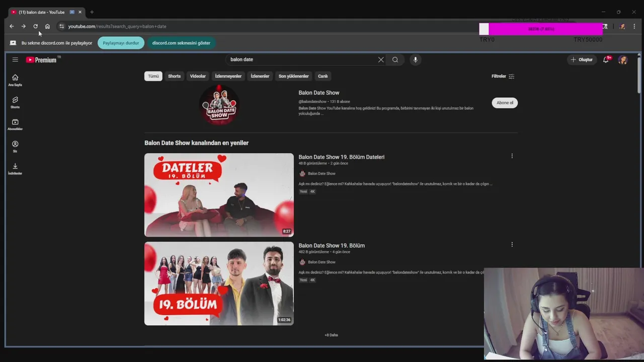The image size is (644, 362).
Task: Open more options for the 1:02:36 video
Action: tap(512, 244)
